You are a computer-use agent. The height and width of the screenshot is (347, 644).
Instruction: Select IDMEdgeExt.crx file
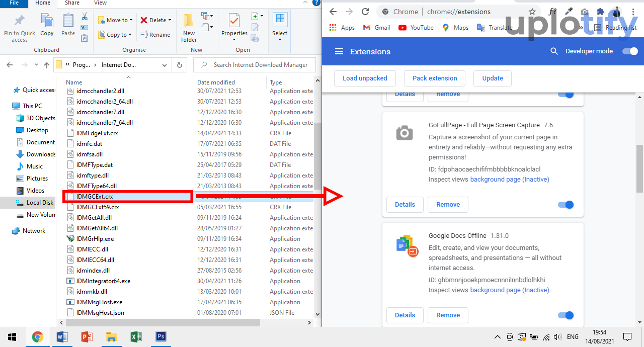click(x=97, y=133)
